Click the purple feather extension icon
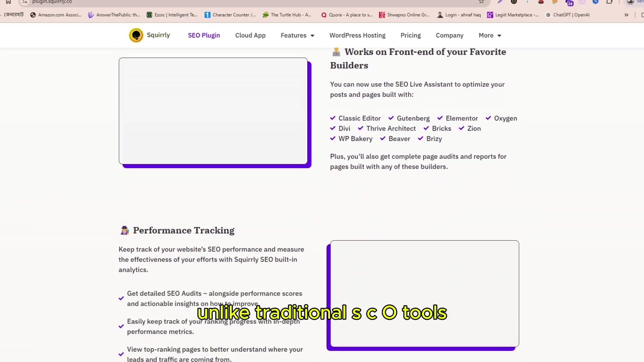Image resolution: width=644 pixels, height=362 pixels. pyautogui.click(x=500, y=2)
